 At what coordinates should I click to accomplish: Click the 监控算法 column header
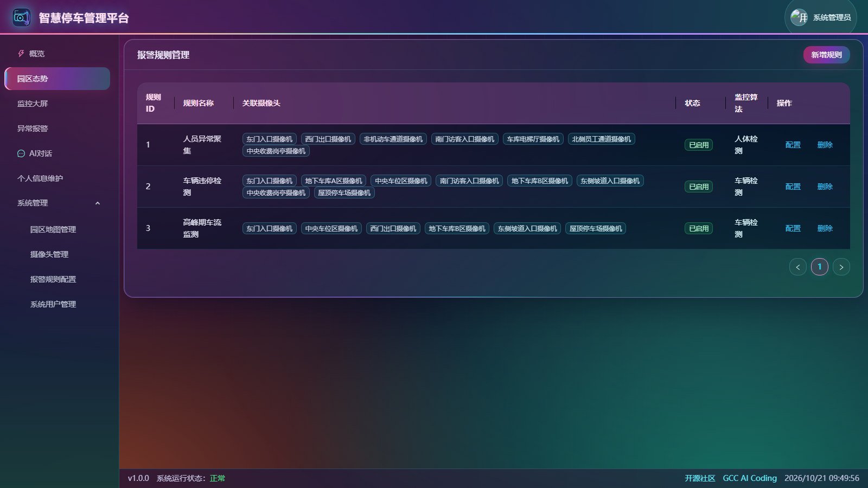point(746,103)
